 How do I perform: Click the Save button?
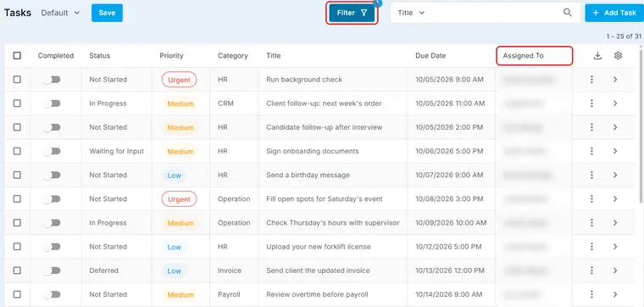pos(107,13)
